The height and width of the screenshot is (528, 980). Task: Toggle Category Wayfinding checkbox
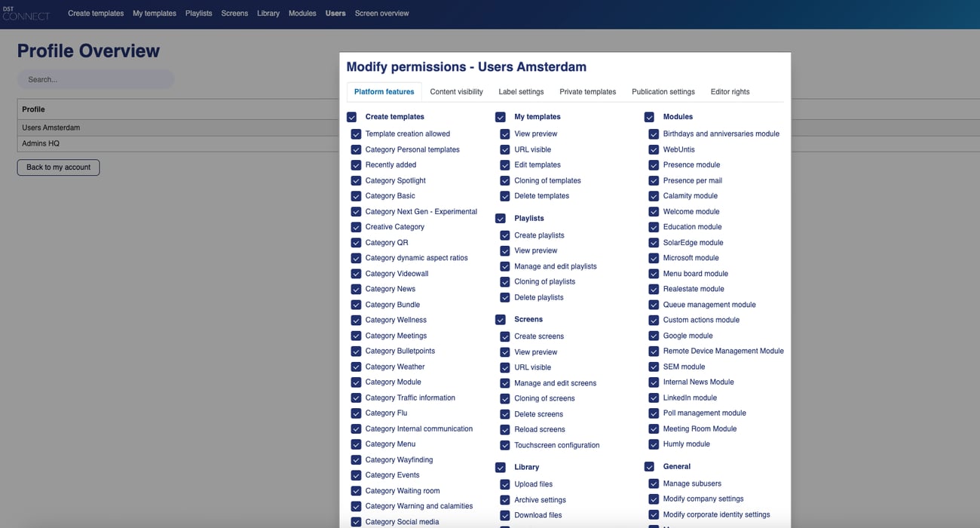[x=356, y=459]
